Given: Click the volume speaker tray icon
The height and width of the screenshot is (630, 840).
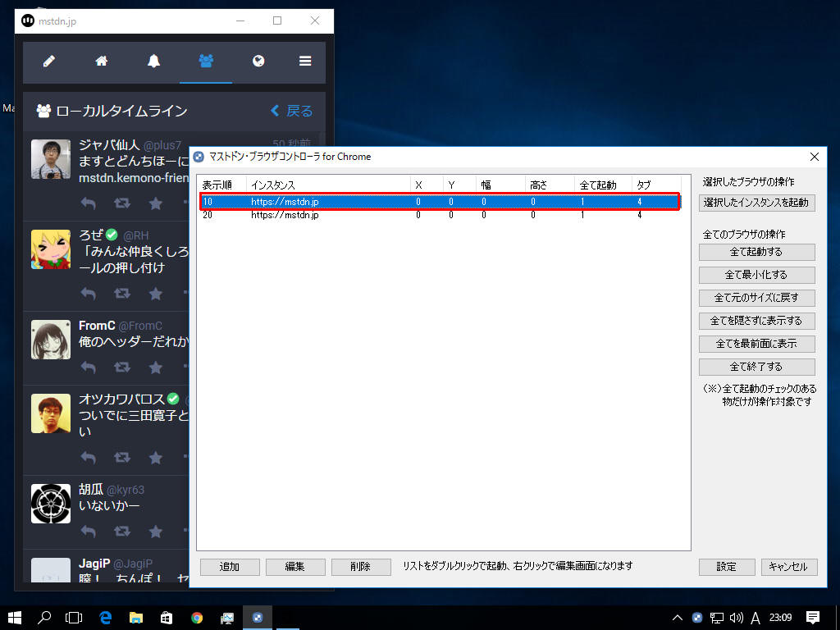Looking at the screenshot, I should pos(737,618).
